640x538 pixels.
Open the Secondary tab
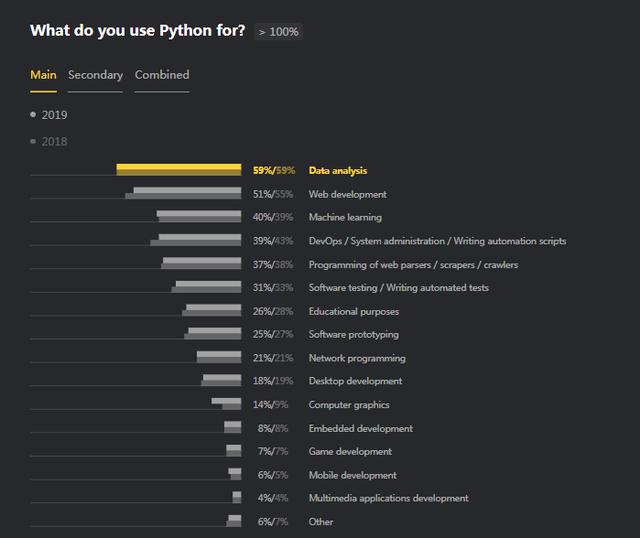tap(95, 75)
